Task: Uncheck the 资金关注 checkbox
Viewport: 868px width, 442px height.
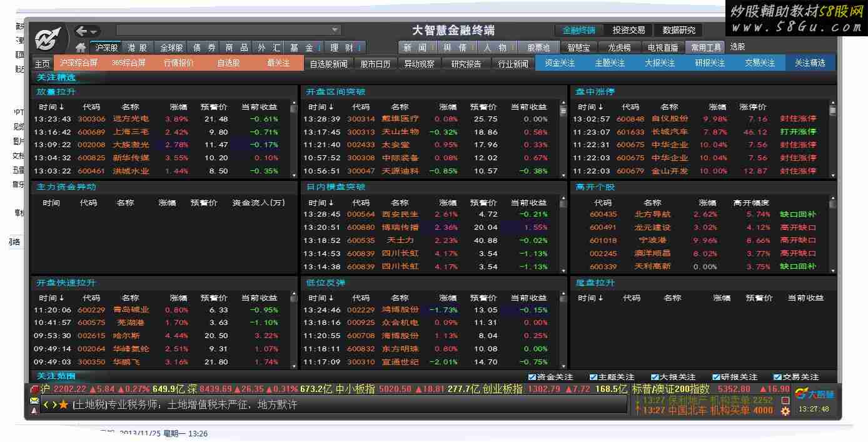Action: 532,377
